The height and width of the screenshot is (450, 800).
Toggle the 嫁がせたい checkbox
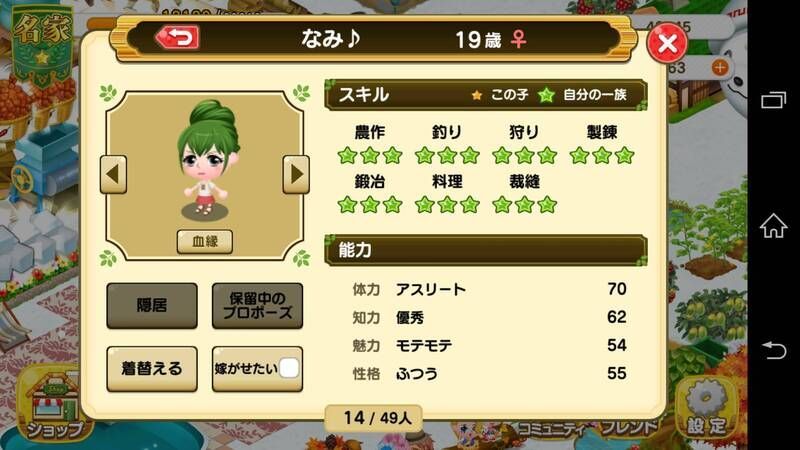(x=289, y=368)
